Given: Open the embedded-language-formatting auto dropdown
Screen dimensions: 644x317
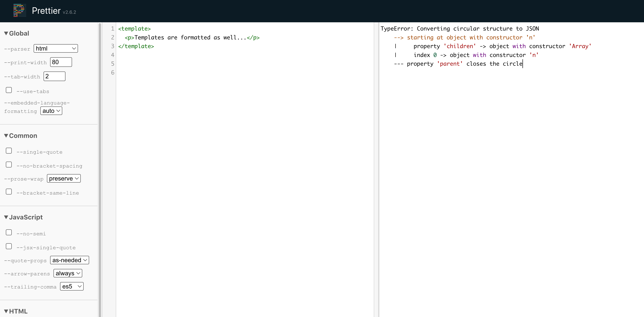Looking at the screenshot, I should point(51,111).
